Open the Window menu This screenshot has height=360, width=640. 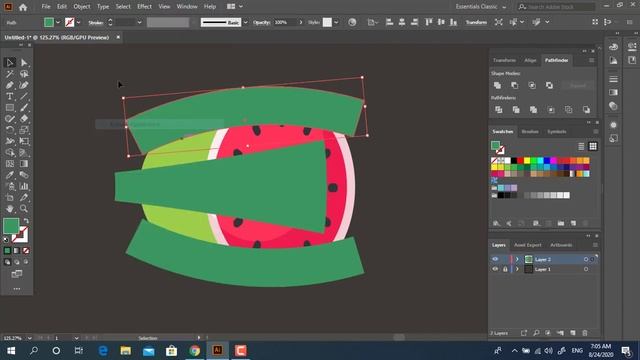187,7
